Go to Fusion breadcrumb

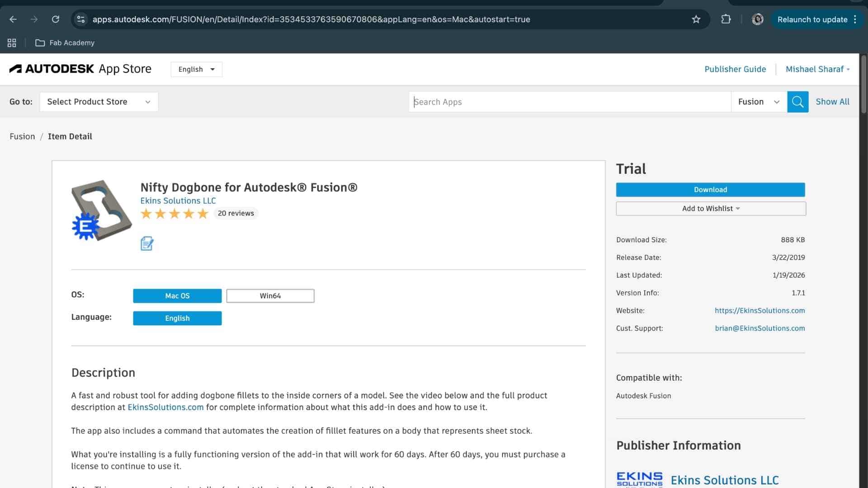(x=22, y=136)
